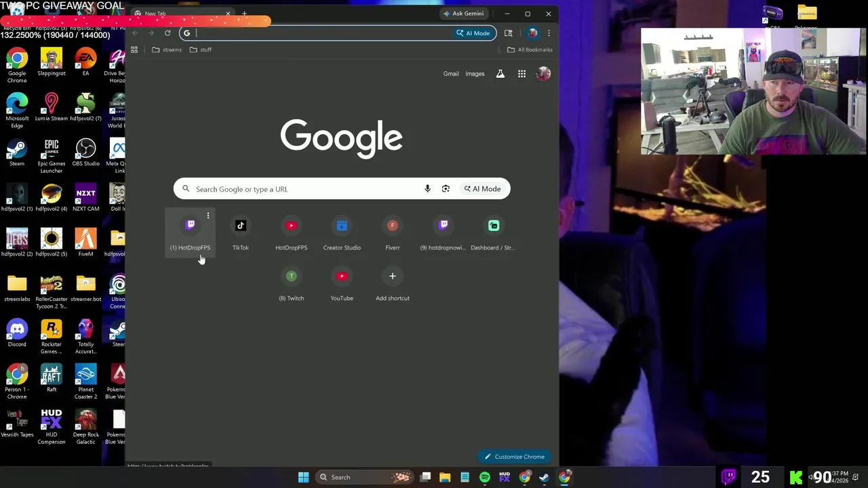868x488 pixels.
Task: Open the media control toolbar icon
Action: (x=509, y=33)
